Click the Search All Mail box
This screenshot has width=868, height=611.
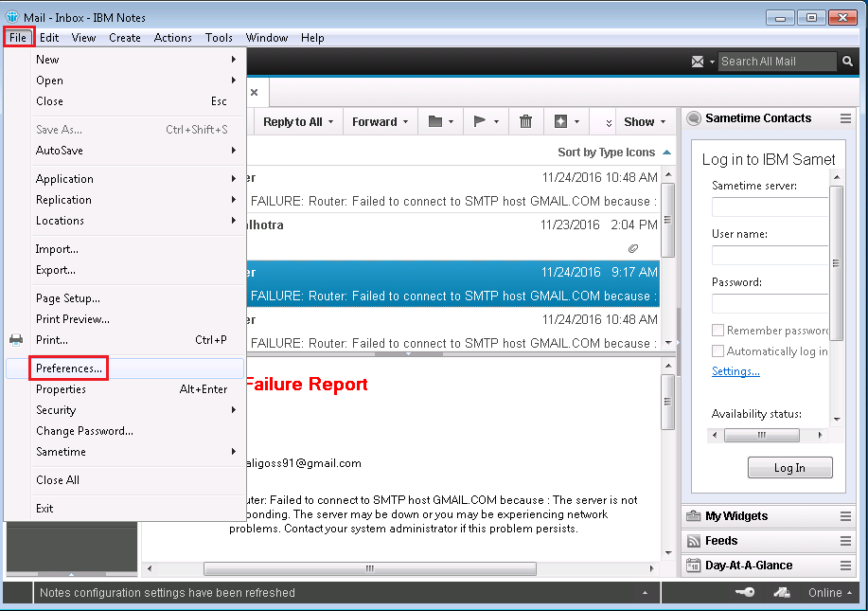(x=777, y=62)
